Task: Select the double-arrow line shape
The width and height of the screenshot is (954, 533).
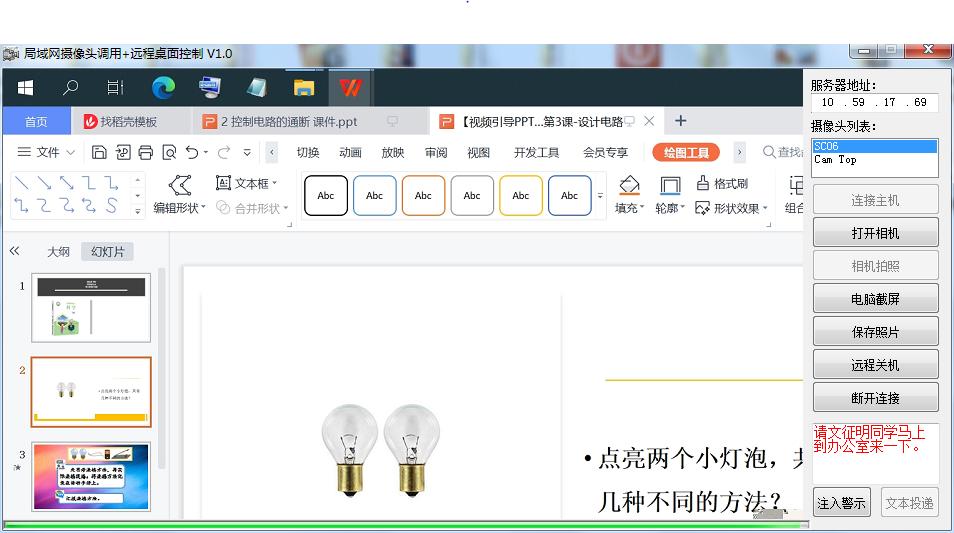Action: pos(66,183)
